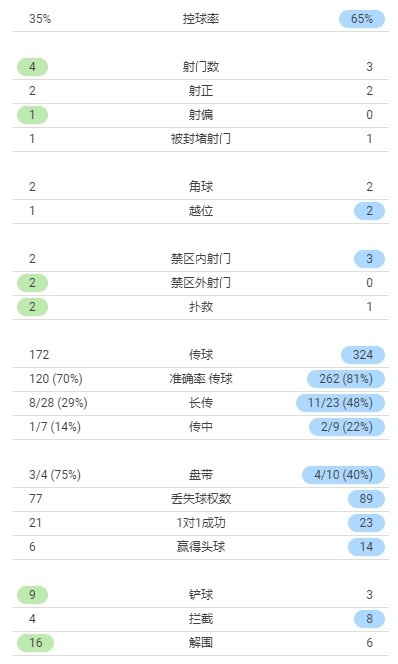The height and width of the screenshot is (664, 398).
Task: Click the blue 14 badge for 赢得头球
Action: 366,547
